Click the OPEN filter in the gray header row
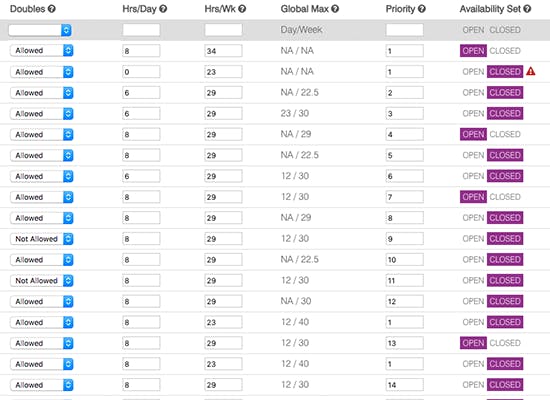550x400 pixels. point(473,30)
